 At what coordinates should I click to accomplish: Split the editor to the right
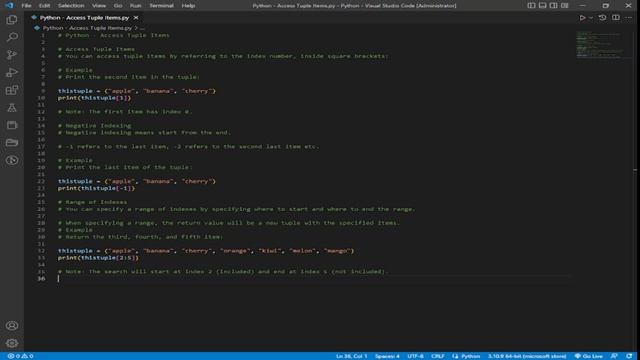[x=616, y=18]
